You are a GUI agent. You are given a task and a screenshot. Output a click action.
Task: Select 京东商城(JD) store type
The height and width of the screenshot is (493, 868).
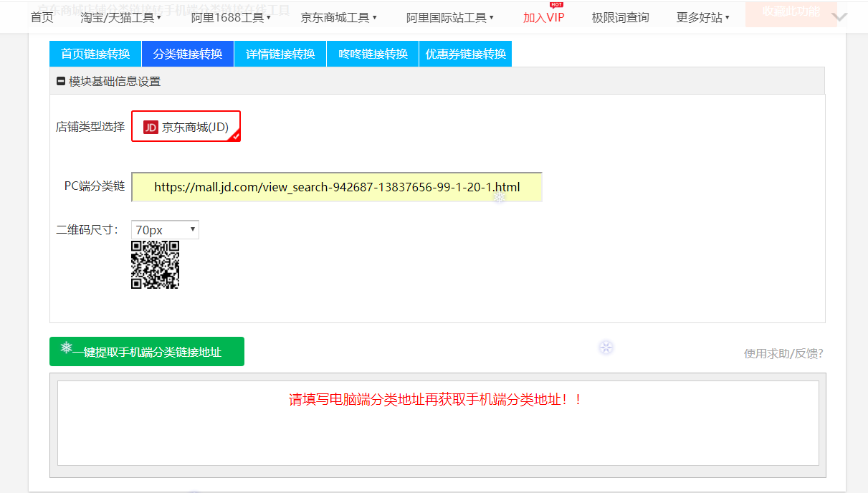click(186, 126)
